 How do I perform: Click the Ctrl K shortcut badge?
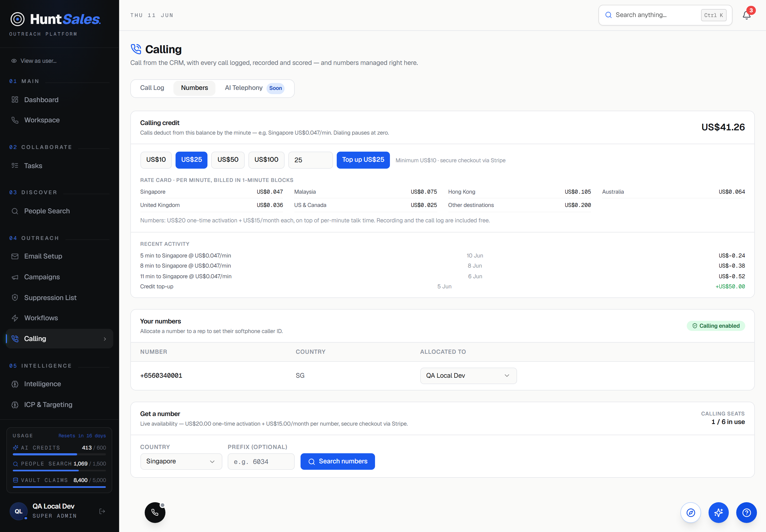(714, 15)
